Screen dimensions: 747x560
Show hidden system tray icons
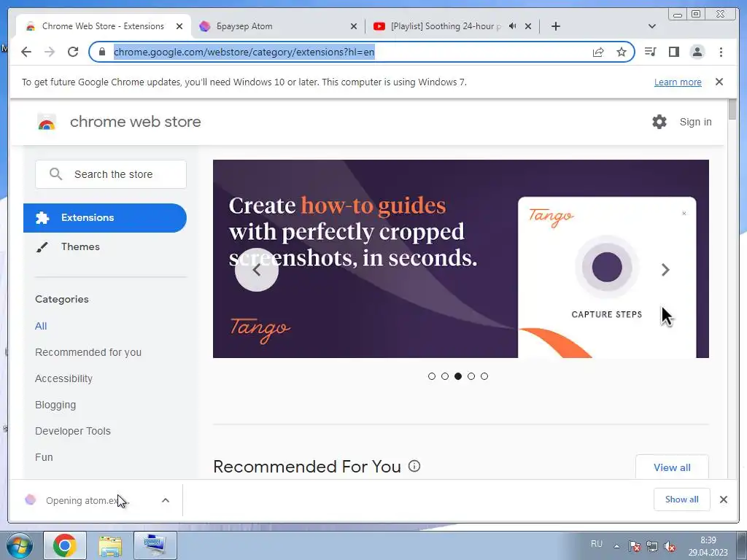point(616,546)
